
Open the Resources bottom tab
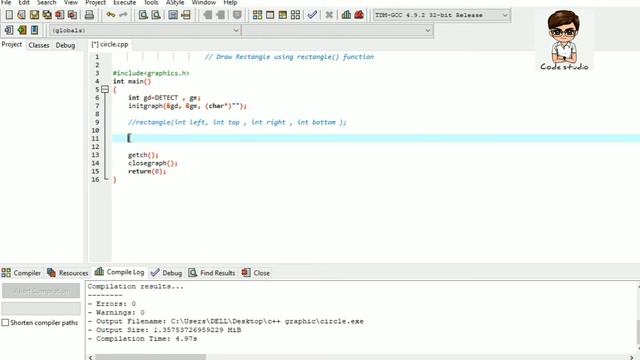click(67, 273)
